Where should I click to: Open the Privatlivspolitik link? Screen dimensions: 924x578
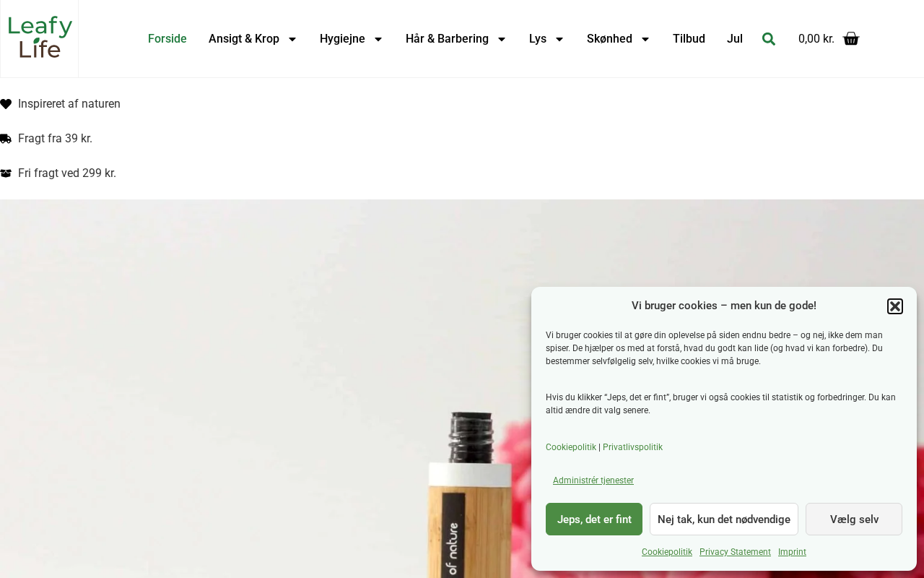pos(632,447)
